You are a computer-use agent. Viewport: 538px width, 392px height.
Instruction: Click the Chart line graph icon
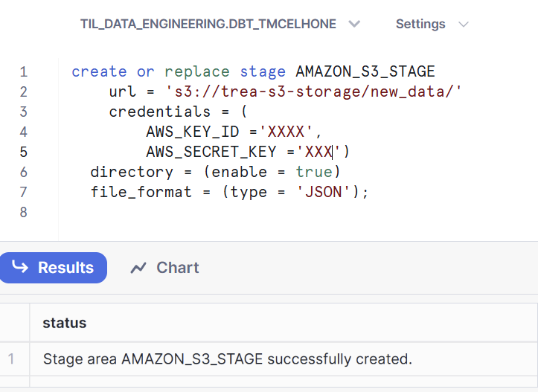pos(138,268)
